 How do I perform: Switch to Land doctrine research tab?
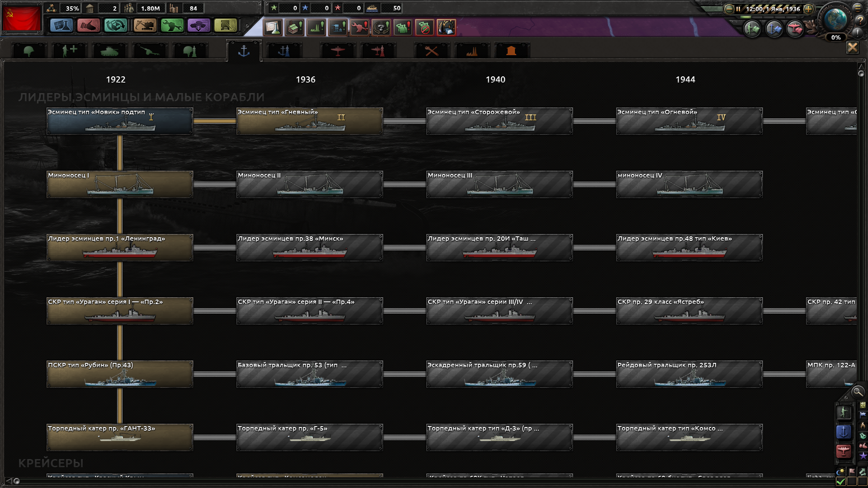[190, 51]
